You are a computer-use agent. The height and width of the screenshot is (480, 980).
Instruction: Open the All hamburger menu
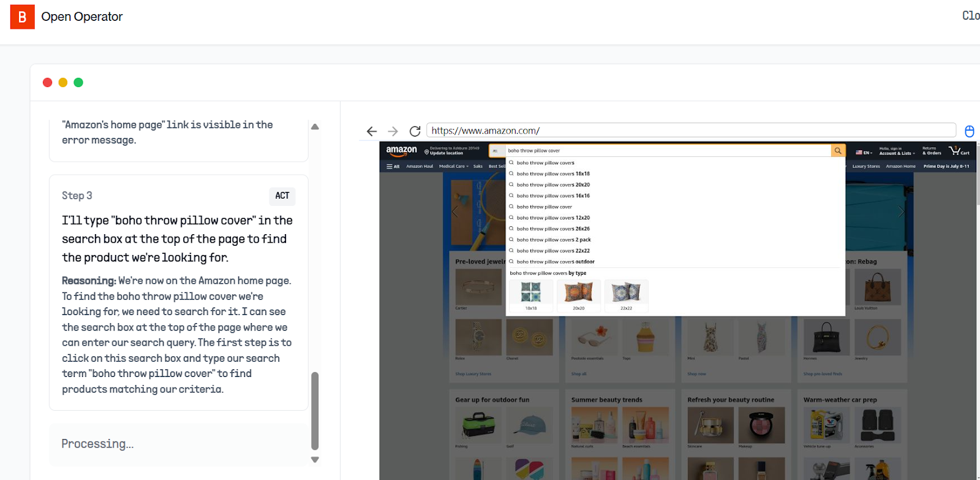pos(393,166)
